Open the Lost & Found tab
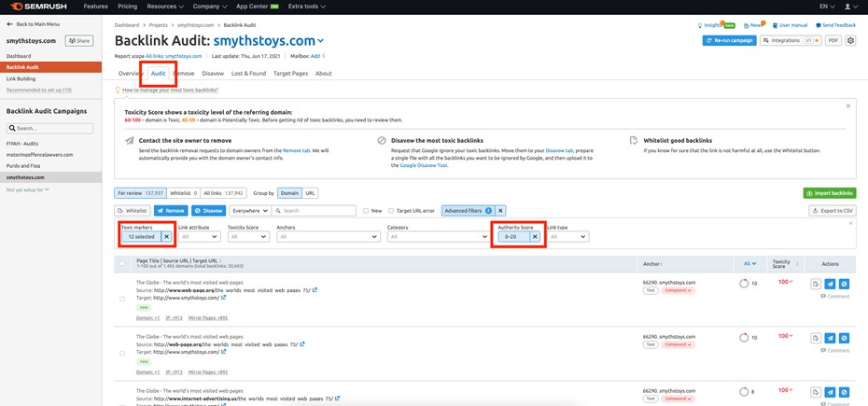Viewport: 868px width, 406px height. pos(248,73)
